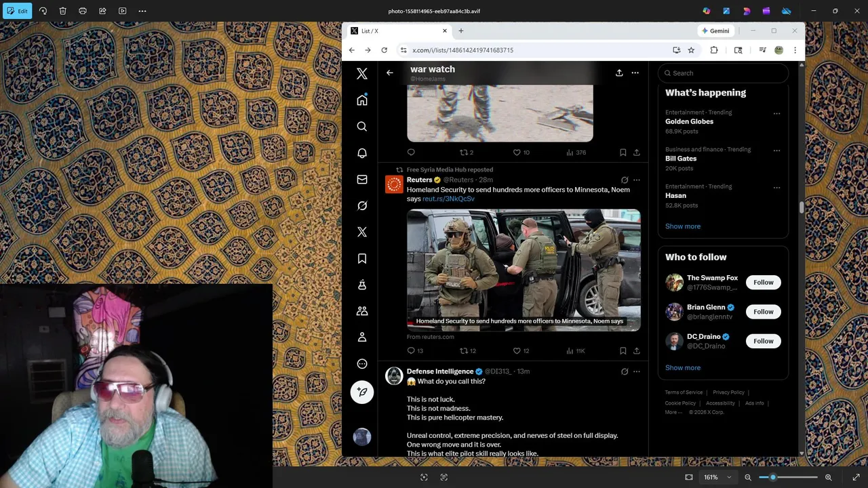This screenshot has width=868, height=488.
Task: Like the Reuters tweet with 12 likes
Action: tap(521, 351)
